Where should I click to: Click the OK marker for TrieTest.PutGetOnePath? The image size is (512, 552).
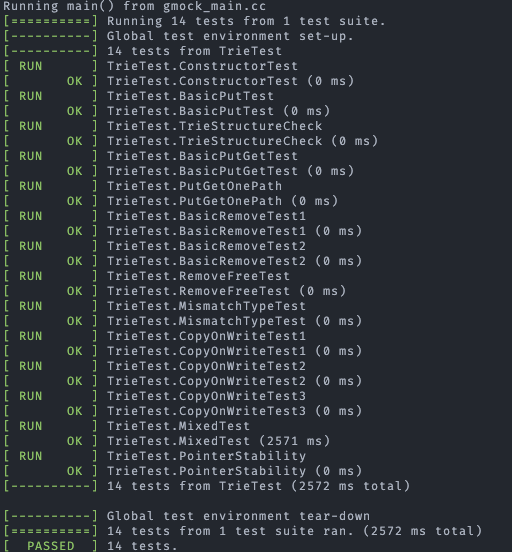pos(75,201)
